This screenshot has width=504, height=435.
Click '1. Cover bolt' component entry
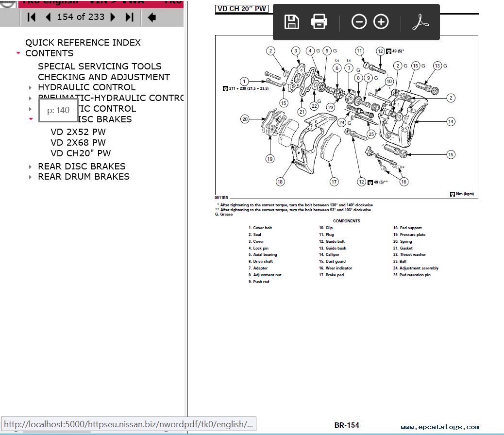click(x=260, y=228)
